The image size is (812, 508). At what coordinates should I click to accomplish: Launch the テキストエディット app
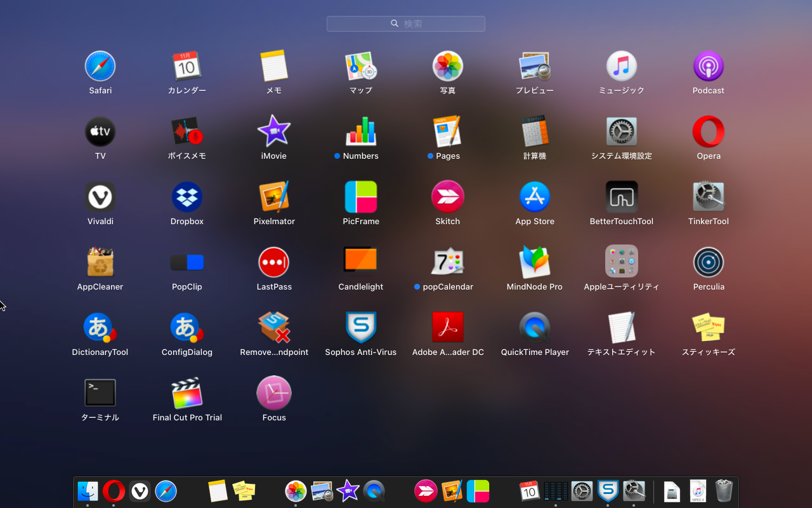coord(622,328)
